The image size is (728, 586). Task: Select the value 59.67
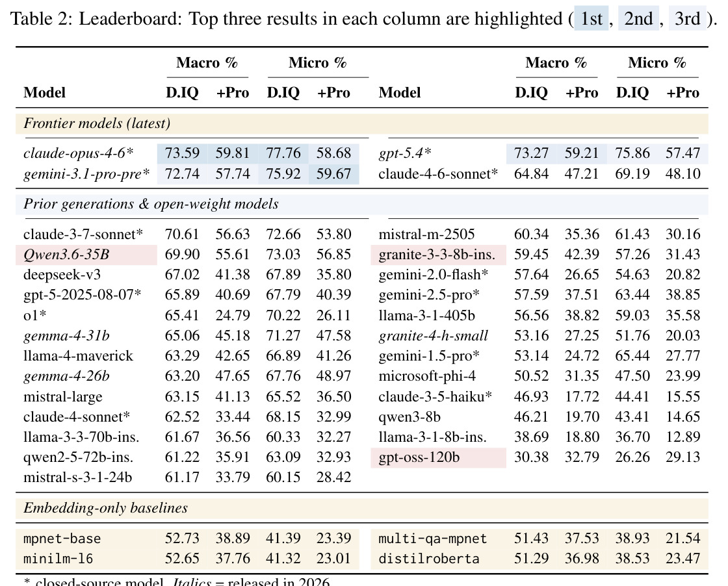(x=333, y=174)
